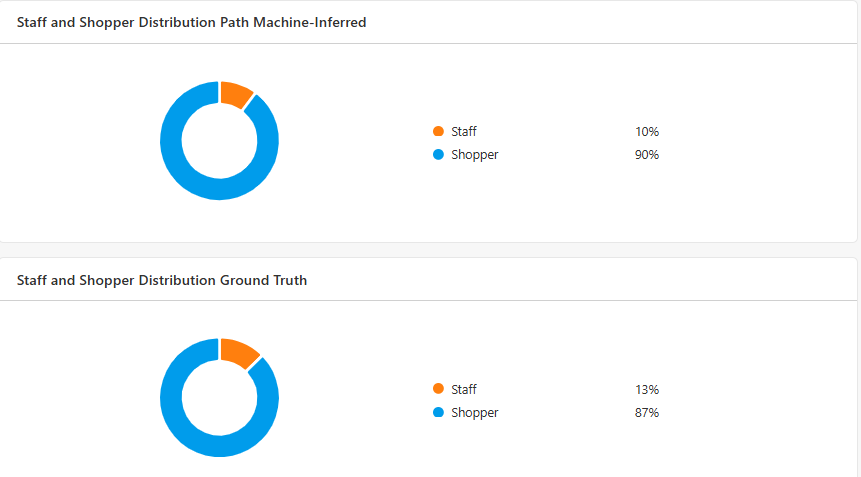Viewport: 861px width, 477px height.
Task: Toggle Shopper legend label in Ground Truth chart
Action: coord(474,413)
